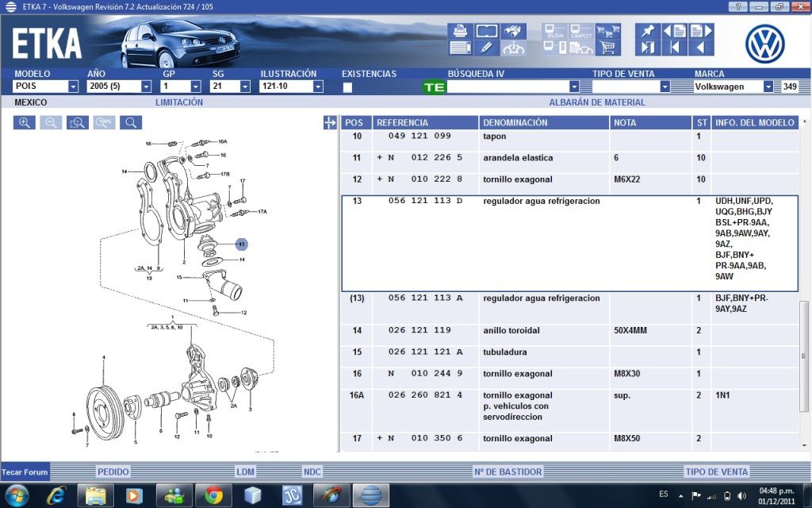The height and width of the screenshot is (508, 812).
Task: Click the monitor-to-tower computer icon
Action: coord(554,48)
